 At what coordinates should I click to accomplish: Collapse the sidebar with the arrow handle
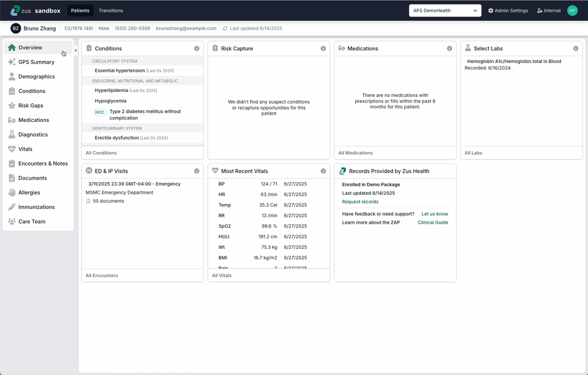[x=75, y=50]
